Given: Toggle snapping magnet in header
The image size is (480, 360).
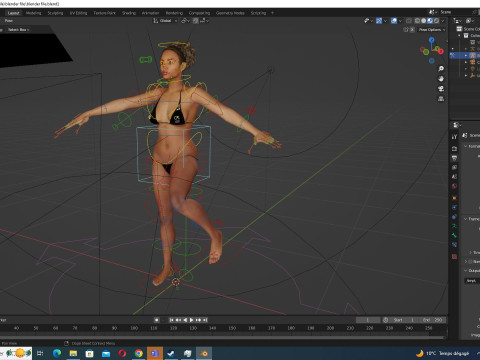Looking at the screenshot, I should pos(196,21).
